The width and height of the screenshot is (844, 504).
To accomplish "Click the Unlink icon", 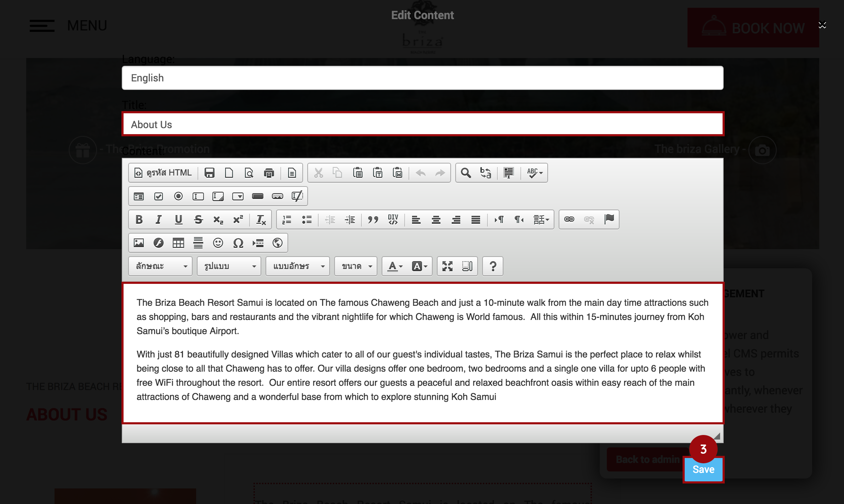I will click(589, 219).
